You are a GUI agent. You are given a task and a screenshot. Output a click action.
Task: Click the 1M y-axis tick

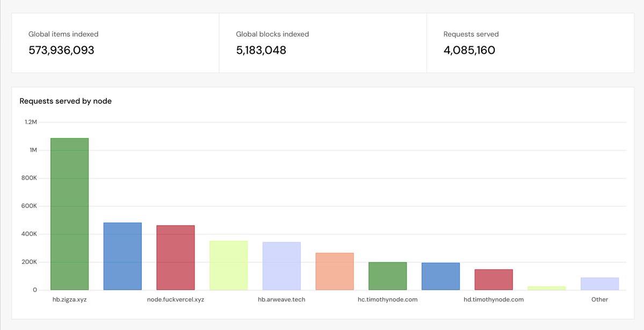[33, 150]
